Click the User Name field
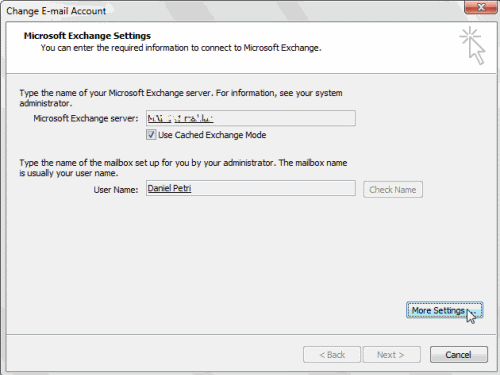Screen dimensions: 500x375 coord(251,188)
